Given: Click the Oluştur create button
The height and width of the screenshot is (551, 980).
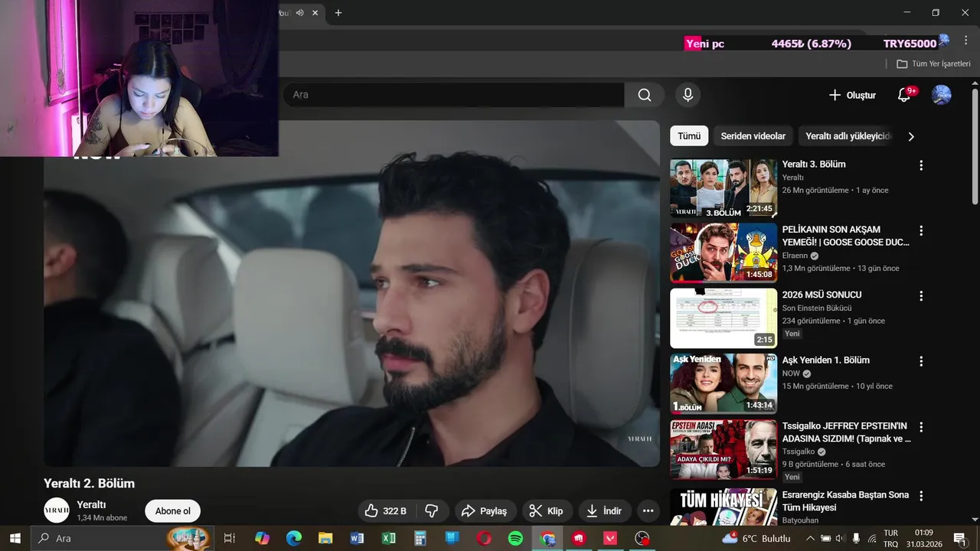Looking at the screenshot, I should point(852,95).
